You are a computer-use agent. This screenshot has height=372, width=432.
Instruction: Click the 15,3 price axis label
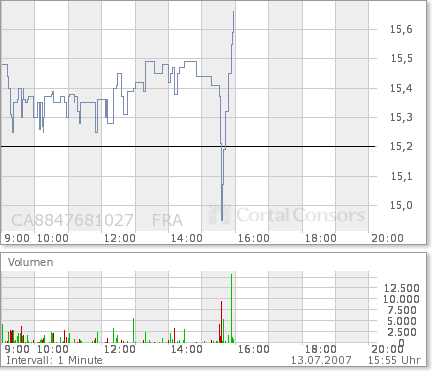pos(401,117)
